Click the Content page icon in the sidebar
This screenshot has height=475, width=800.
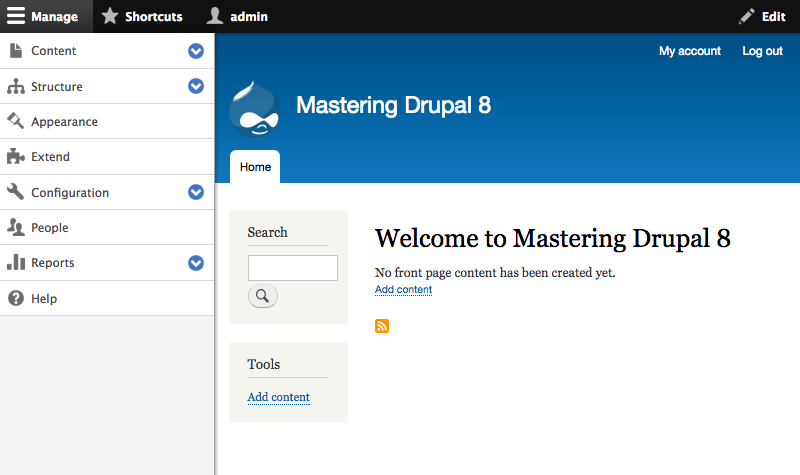(16, 51)
